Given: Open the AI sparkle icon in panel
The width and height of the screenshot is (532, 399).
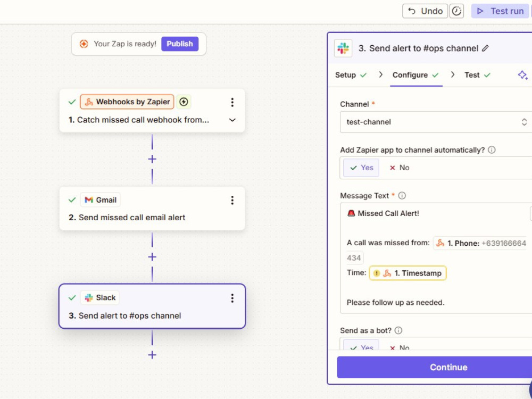Looking at the screenshot, I should pyautogui.click(x=522, y=75).
